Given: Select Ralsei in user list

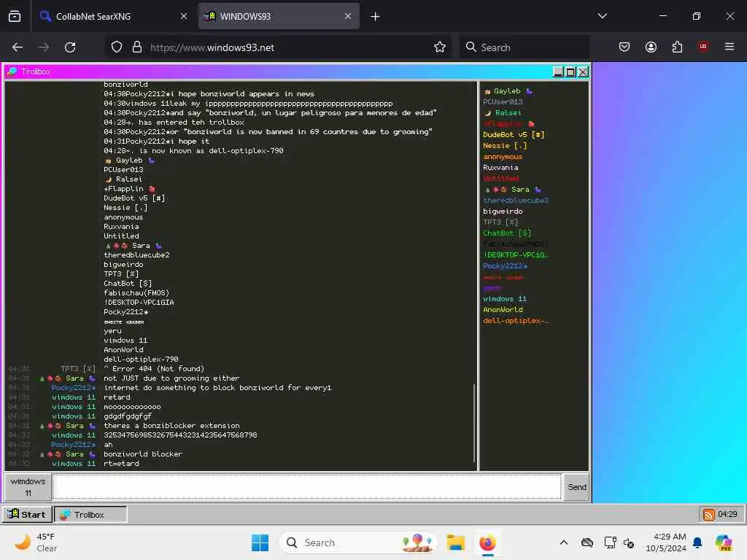Looking at the screenshot, I should [503, 112].
